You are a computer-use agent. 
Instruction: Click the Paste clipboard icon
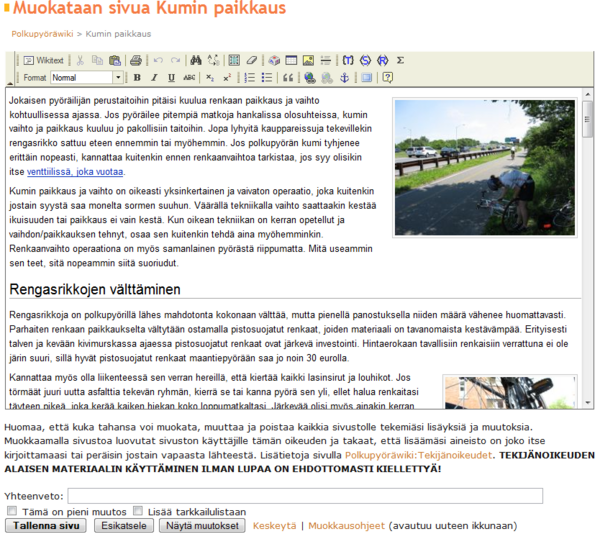tap(114, 60)
